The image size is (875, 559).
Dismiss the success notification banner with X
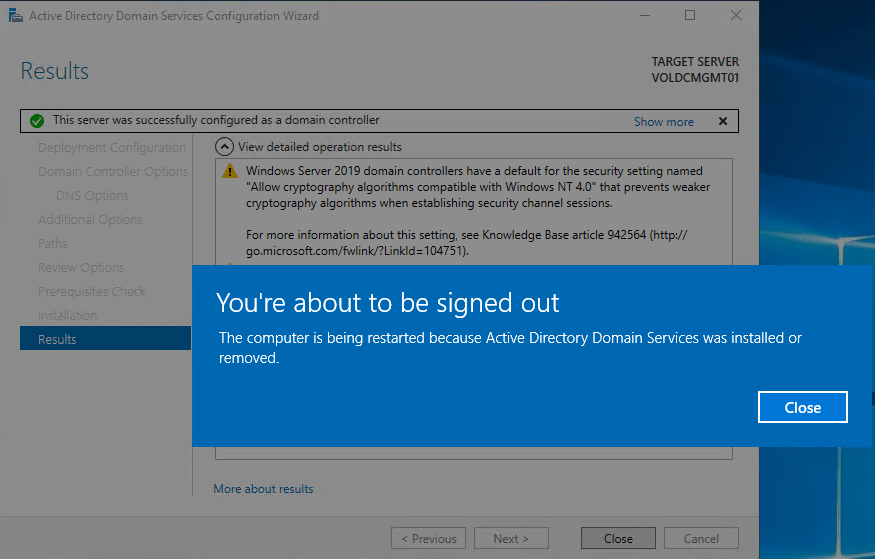723,121
